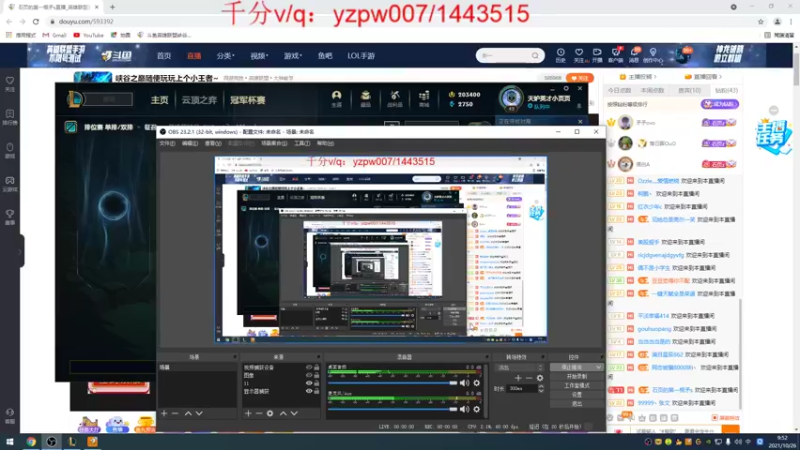Open the League client loot icon
The height and width of the screenshot is (450, 800).
(x=394, y=98)
